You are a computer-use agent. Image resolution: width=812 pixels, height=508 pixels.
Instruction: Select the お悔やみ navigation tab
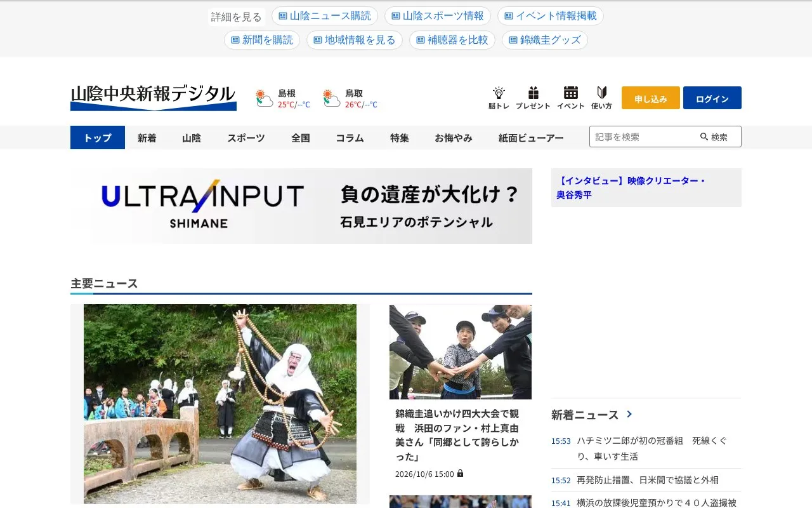pyautogui.click(x=454, y=137)
